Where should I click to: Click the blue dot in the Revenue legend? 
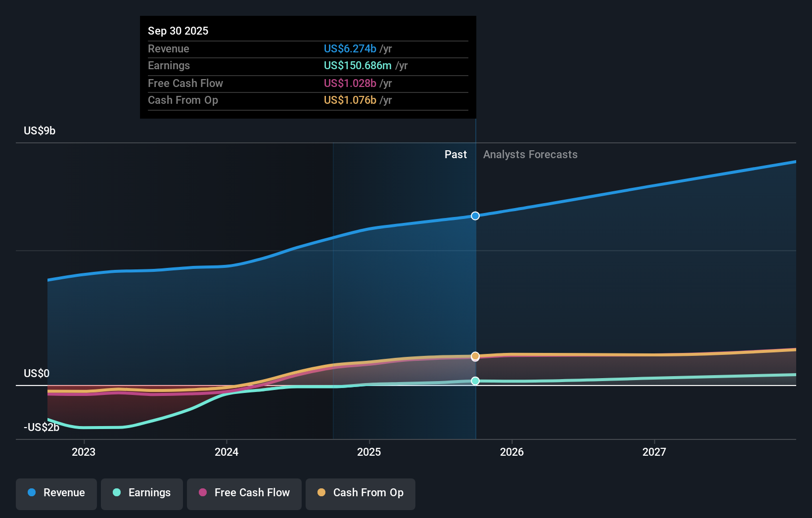(31, 493)
